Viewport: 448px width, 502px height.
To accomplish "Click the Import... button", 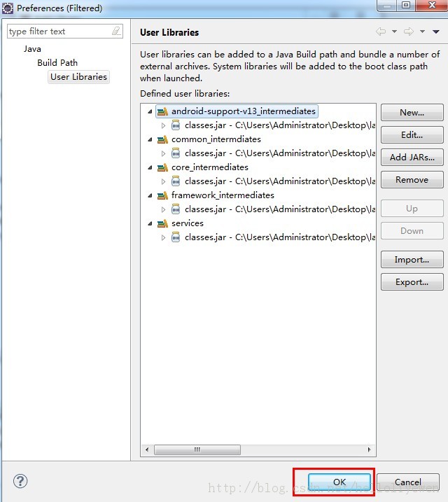I will point(412,259).
